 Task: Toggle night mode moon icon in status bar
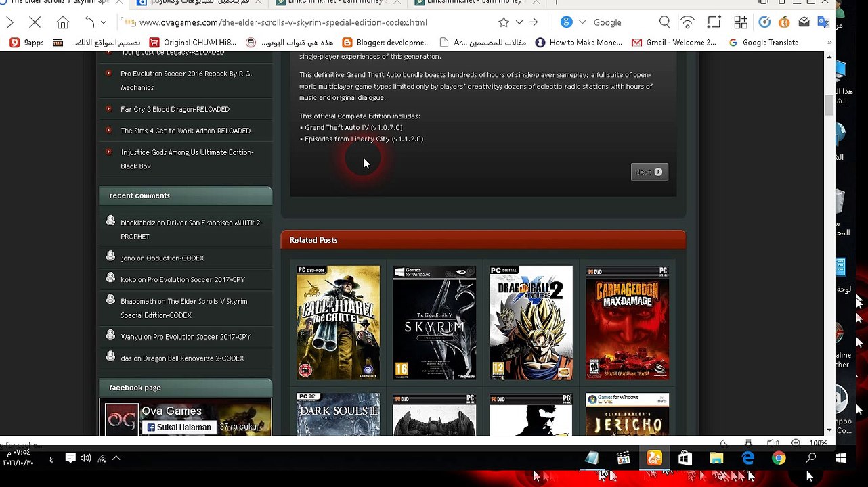tap(724, 443)
